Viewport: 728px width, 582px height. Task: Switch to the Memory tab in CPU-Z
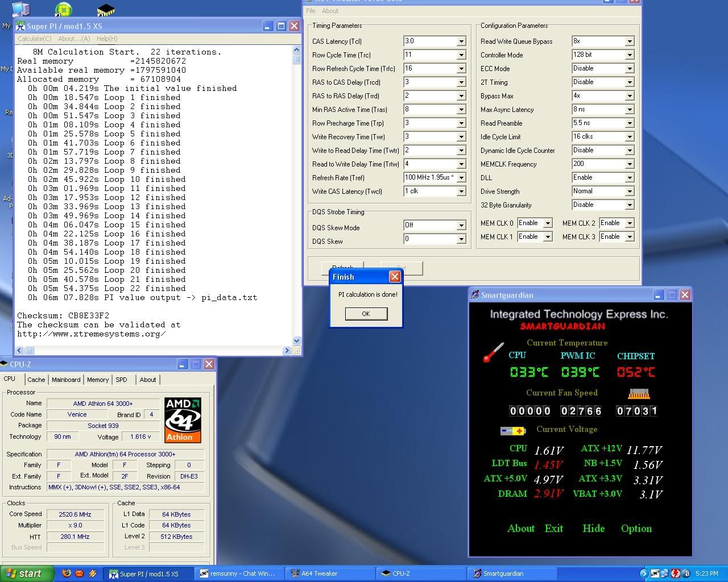[x=98, y=380]
